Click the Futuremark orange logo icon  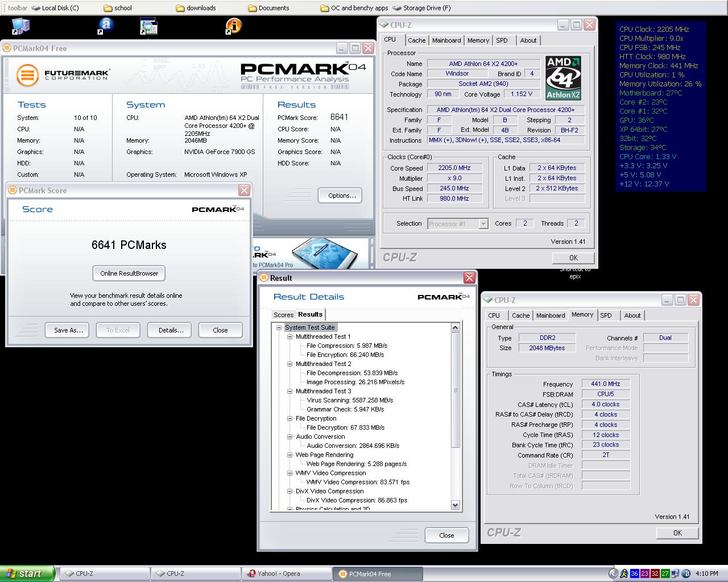coord(27,75)
